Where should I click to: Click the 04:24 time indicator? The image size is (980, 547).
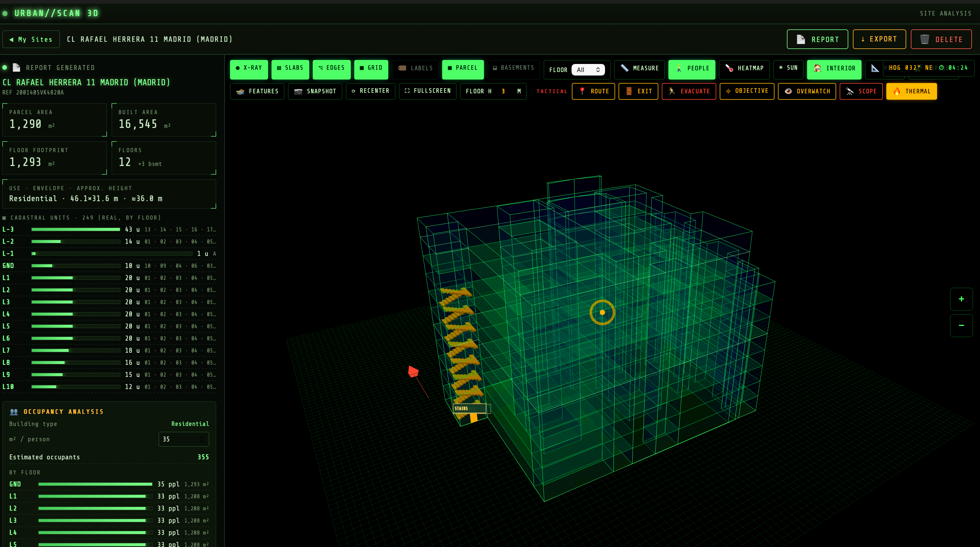point(954,68)
